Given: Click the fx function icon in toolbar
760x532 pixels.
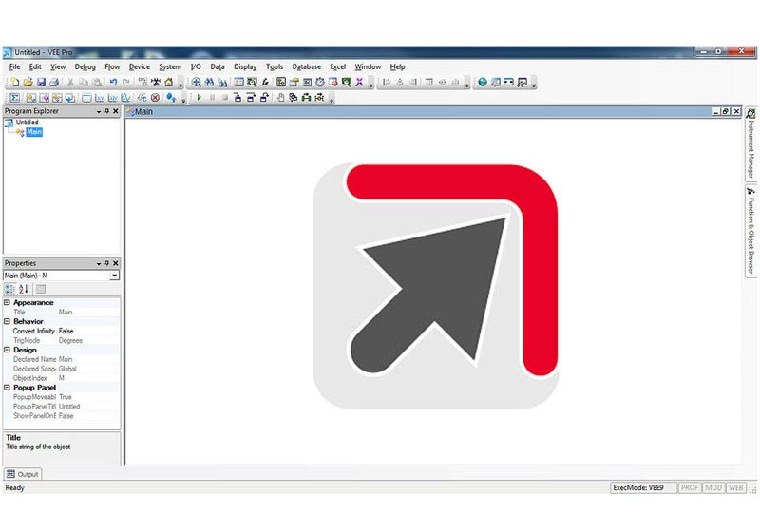Looking at the screenshot, I should tap(265, 83).
